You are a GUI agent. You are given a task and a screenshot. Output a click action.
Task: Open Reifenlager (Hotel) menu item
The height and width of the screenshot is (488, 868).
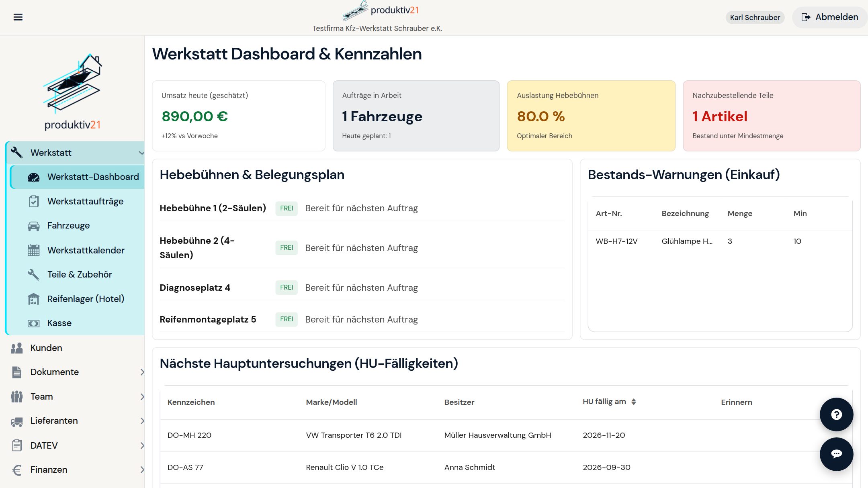77,299
